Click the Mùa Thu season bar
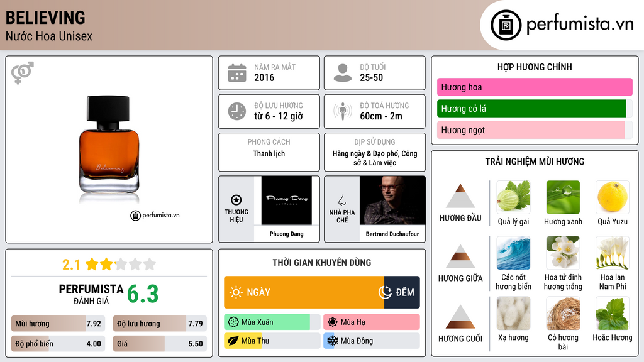 tap(272, 341)
